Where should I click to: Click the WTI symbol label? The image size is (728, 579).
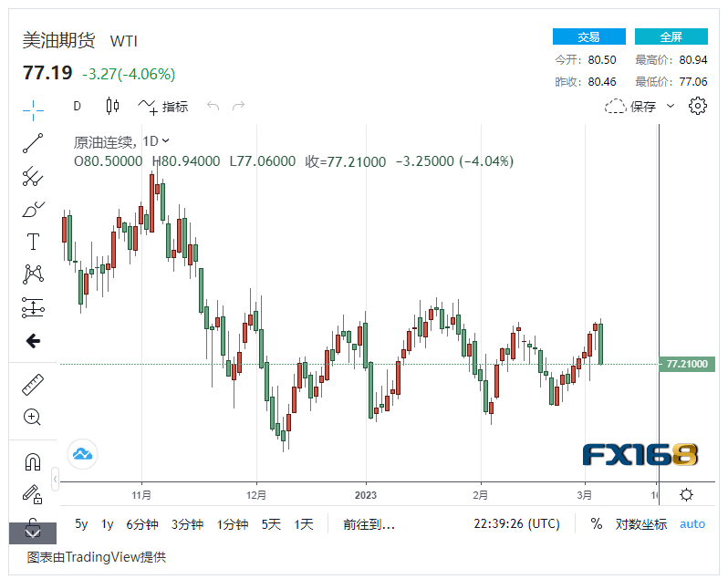click(x=123, y=41)
